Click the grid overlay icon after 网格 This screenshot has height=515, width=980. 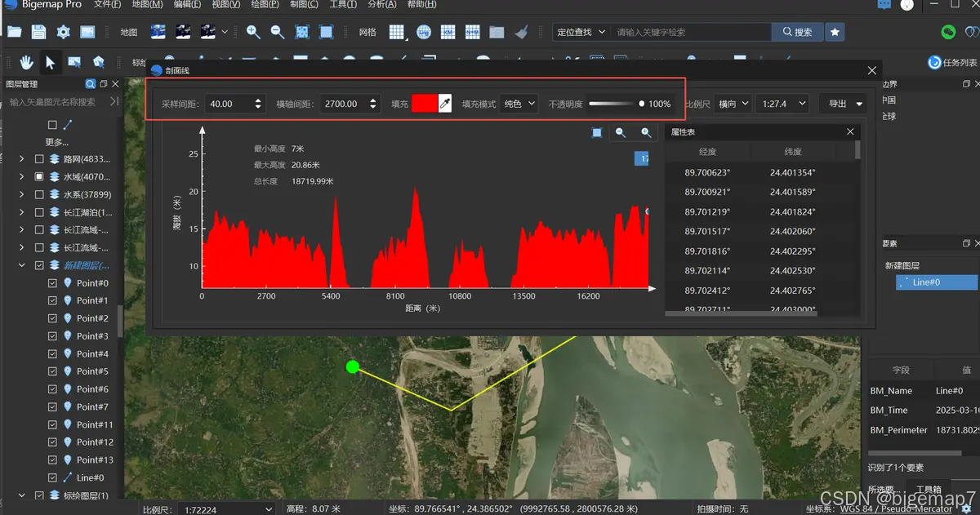pyautogui.click(x=397, y=32)
